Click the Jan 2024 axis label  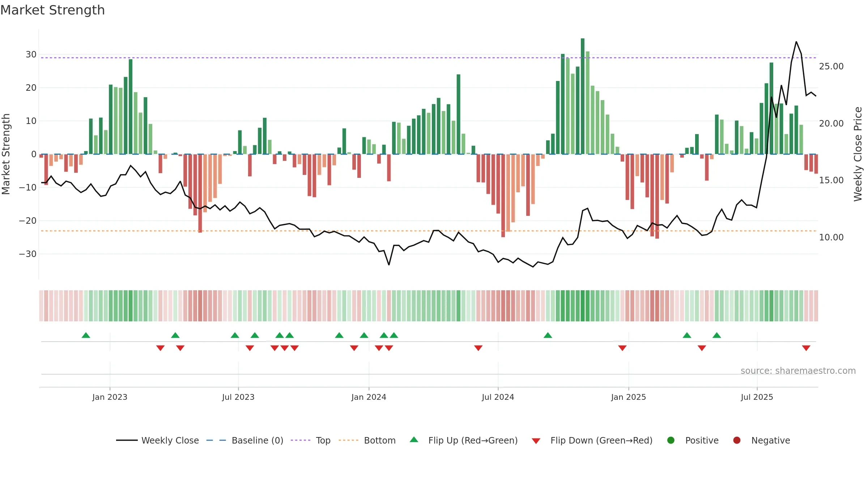(369, 397)
